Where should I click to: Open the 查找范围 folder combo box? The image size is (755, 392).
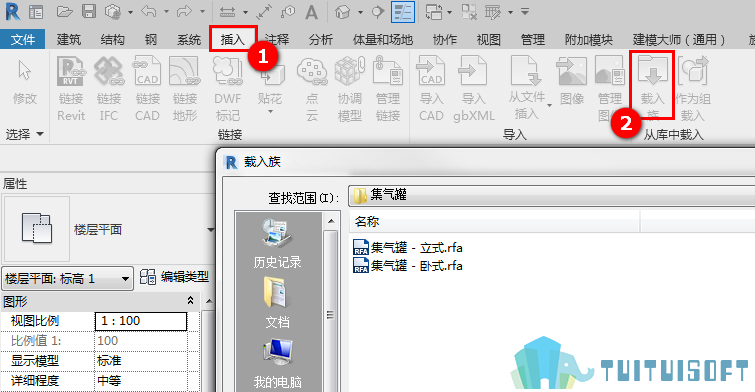[551, 195]
